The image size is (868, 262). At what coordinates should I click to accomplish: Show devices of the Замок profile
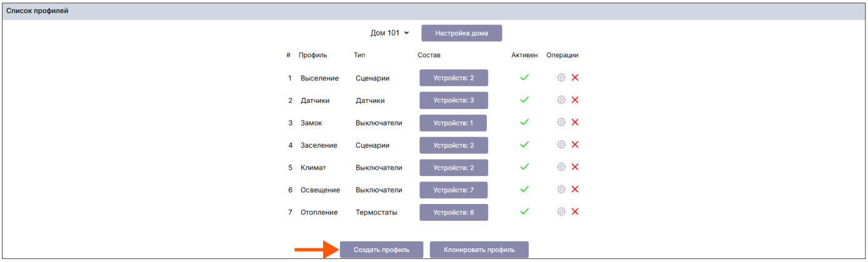click(x=452, y=123)
